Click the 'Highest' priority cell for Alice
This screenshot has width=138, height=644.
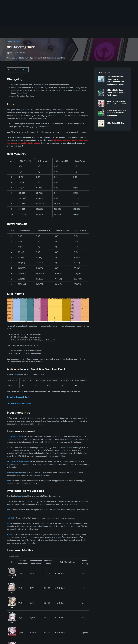pyautogui.click(x=85, y=633)
